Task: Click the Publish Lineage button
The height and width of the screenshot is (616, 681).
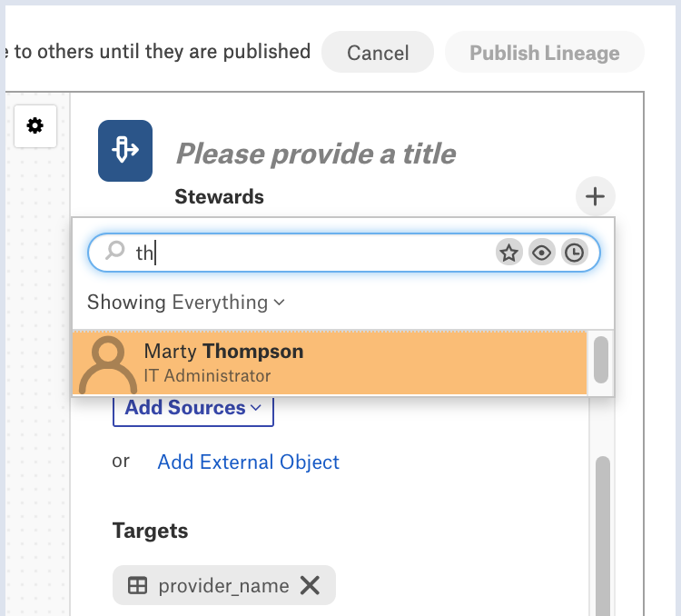Action: [544, 52]
